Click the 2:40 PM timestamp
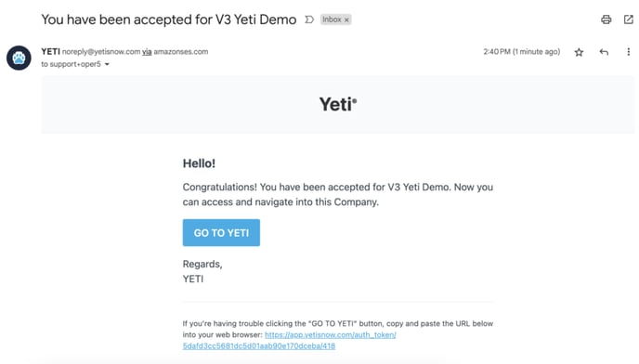The width and height of the screenshot is (639, 364). tap(522, 52)
